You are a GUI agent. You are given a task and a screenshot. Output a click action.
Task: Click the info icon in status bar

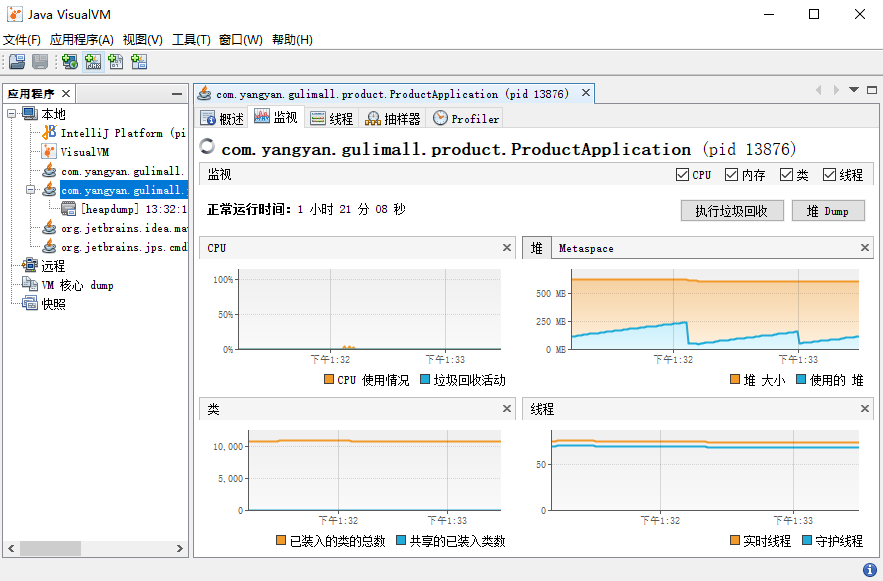[869, 569]
